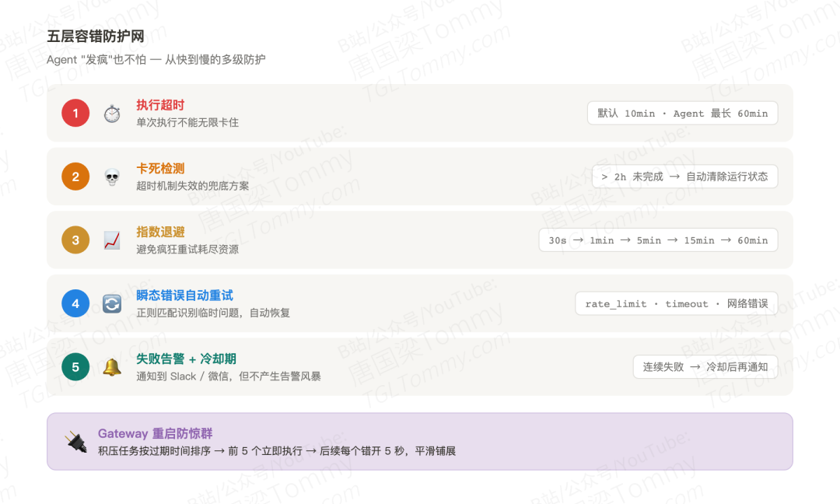
Task: Select the Gateway 重启防惊群 heading
Action: tap(156, 433)
